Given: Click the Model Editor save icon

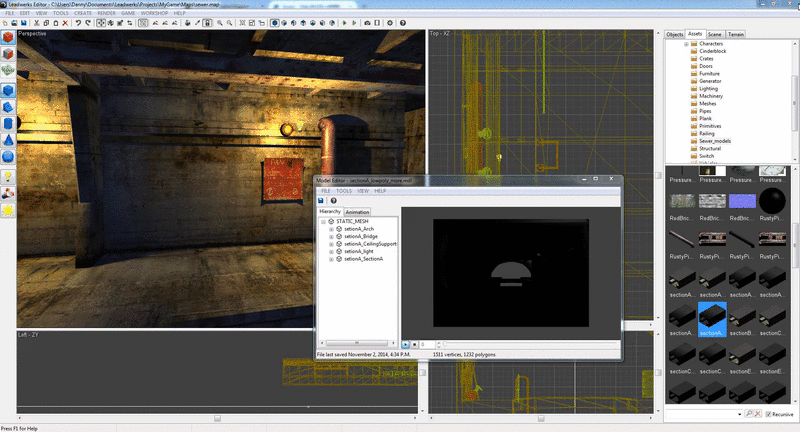Looking at the screenshot, I should (x=322, y=200).
